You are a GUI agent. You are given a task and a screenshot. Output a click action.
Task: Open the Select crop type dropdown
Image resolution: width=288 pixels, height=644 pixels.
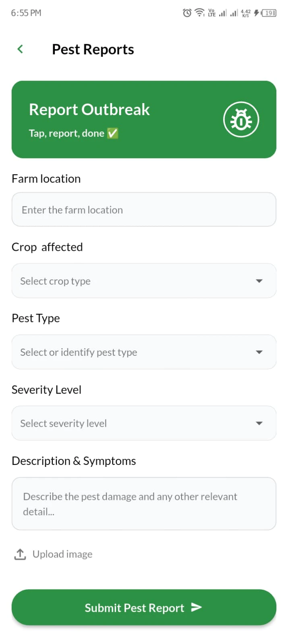[x=144, y=281]
